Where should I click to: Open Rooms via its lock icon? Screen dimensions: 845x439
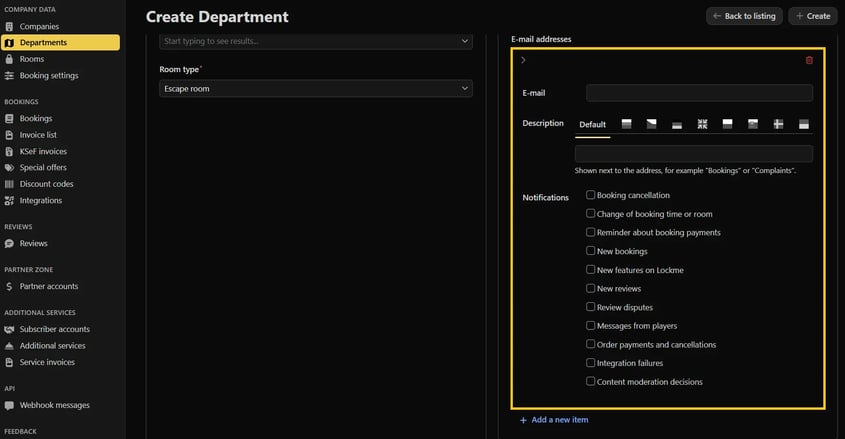(x=9, y=59)
